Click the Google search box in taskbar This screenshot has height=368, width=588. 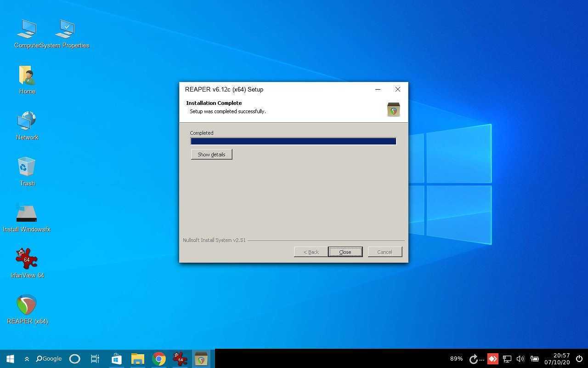point(49,359)
